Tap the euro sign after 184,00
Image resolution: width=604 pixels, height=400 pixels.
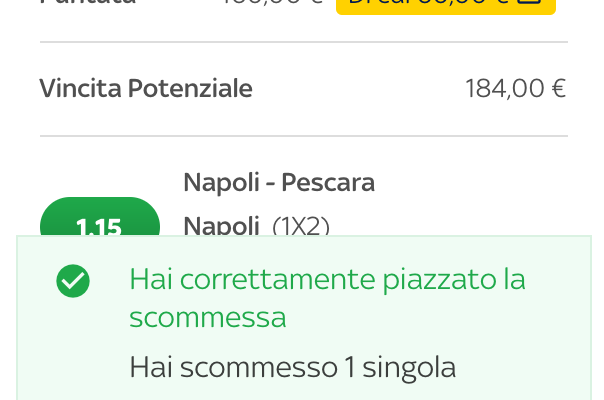(559, 89)
